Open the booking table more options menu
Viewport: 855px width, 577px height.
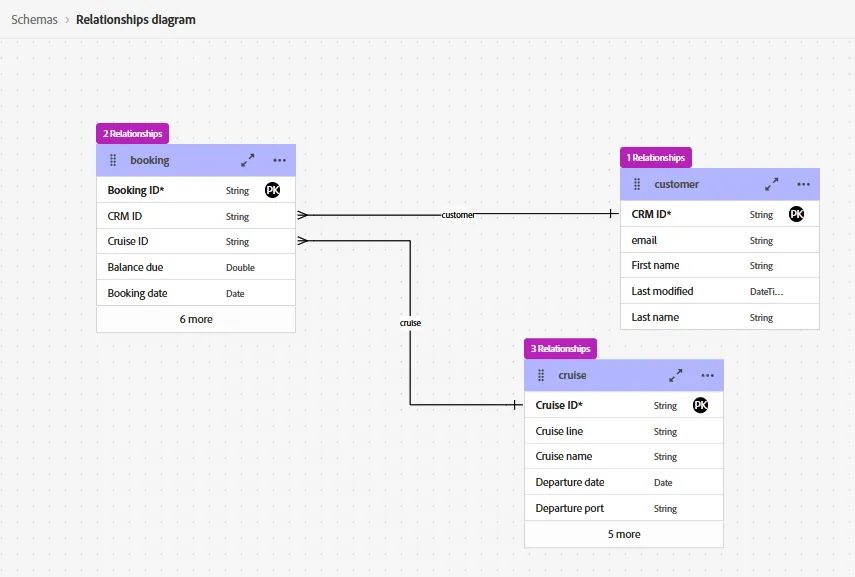pyautogui.click(x=279, y=160)
